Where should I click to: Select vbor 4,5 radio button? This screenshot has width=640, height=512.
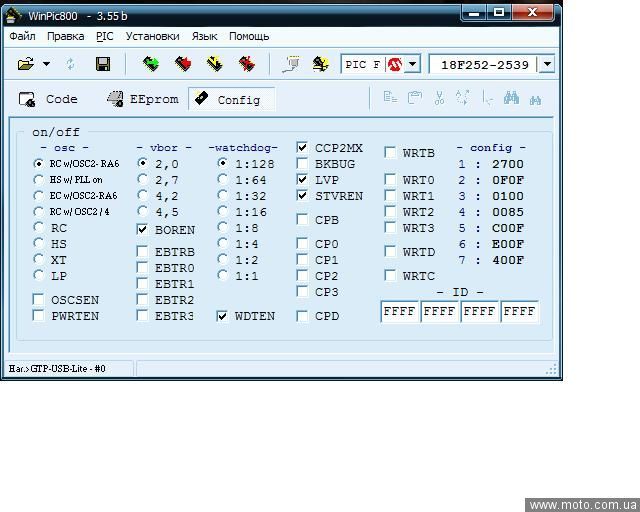click(142, 211)
